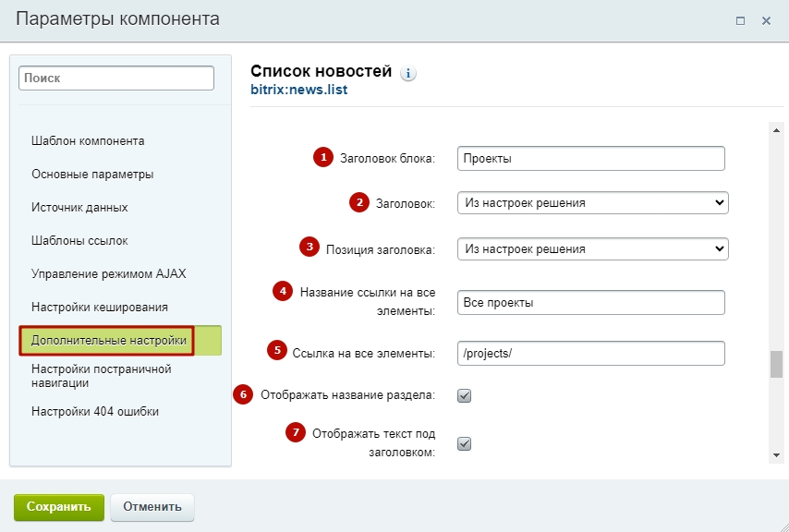The image size is (789, 532).
Task: Open the Позиция заголовка dropdown list
Action: tap(593, 248)
